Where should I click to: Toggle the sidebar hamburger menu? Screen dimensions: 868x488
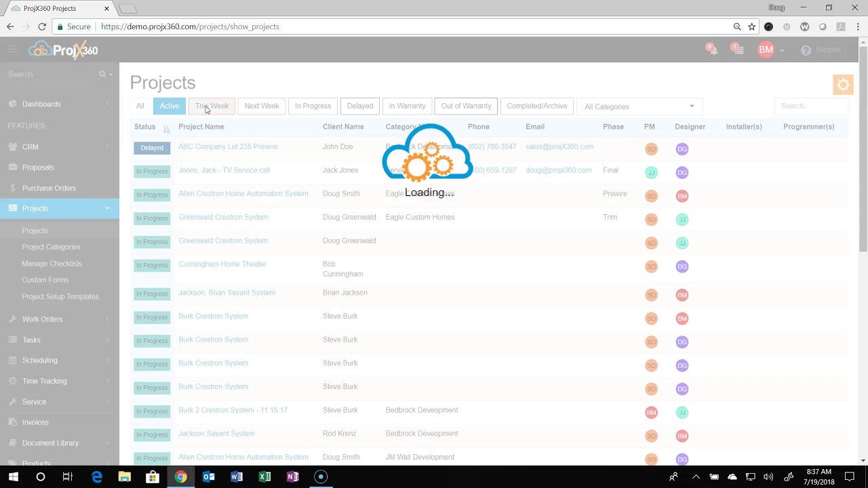point(12,49)
